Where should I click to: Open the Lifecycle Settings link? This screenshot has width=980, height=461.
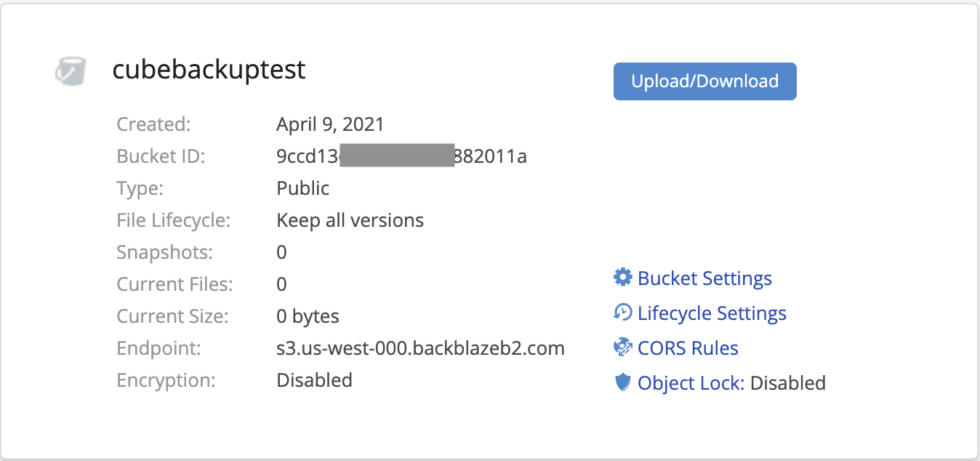click(x=711, y=313)
